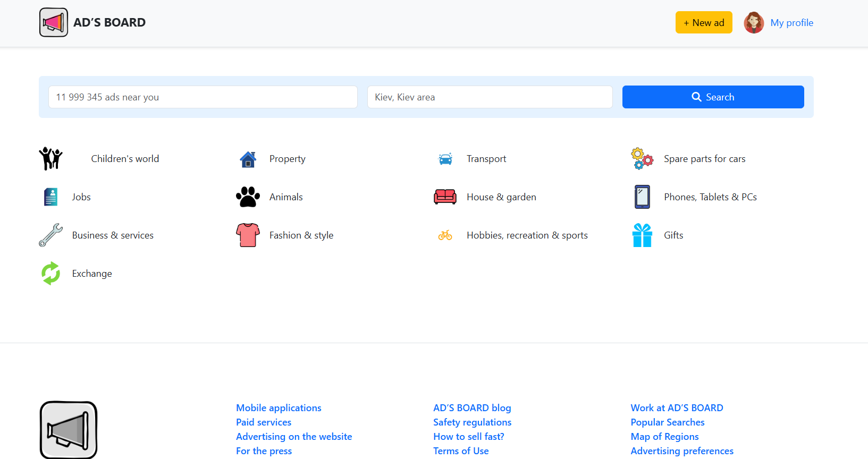Click the green Exchange arrows icon
868x459 pixels.
51,274
